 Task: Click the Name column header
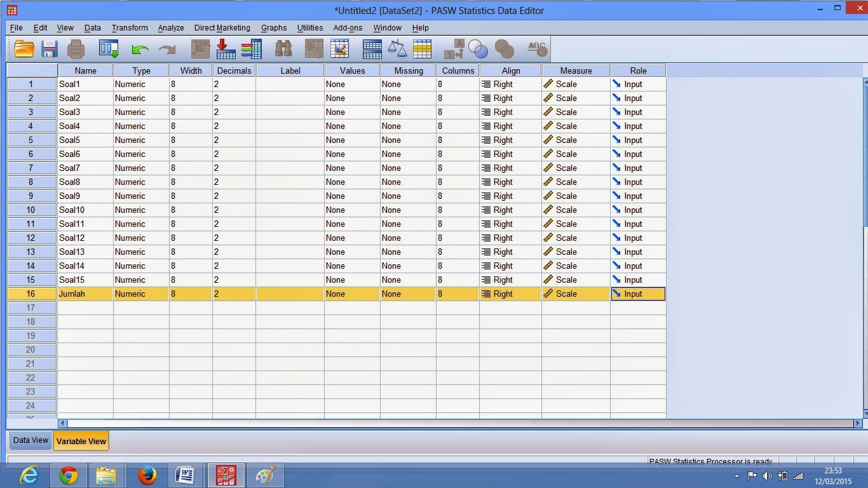pyautogui.click(x=85, y=71)
